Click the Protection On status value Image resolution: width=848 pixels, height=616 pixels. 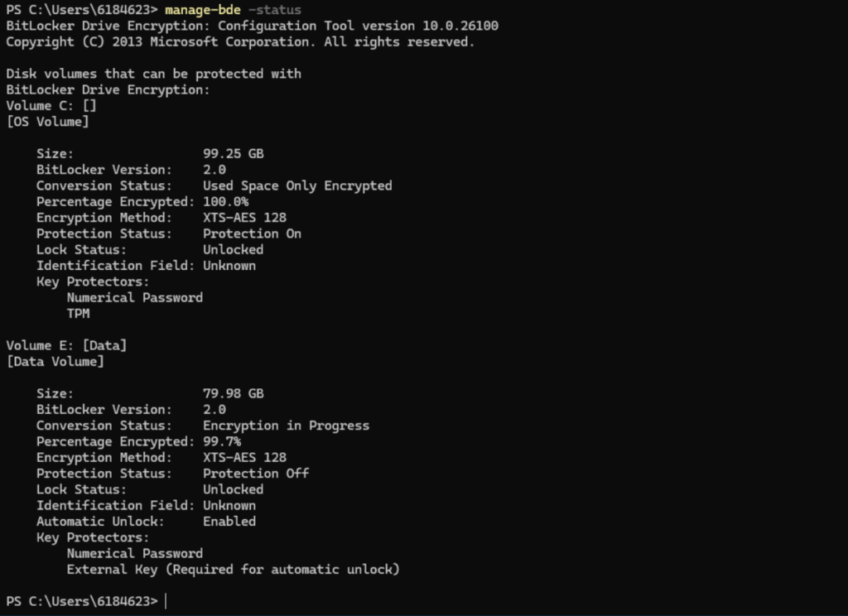pos(252,233)
